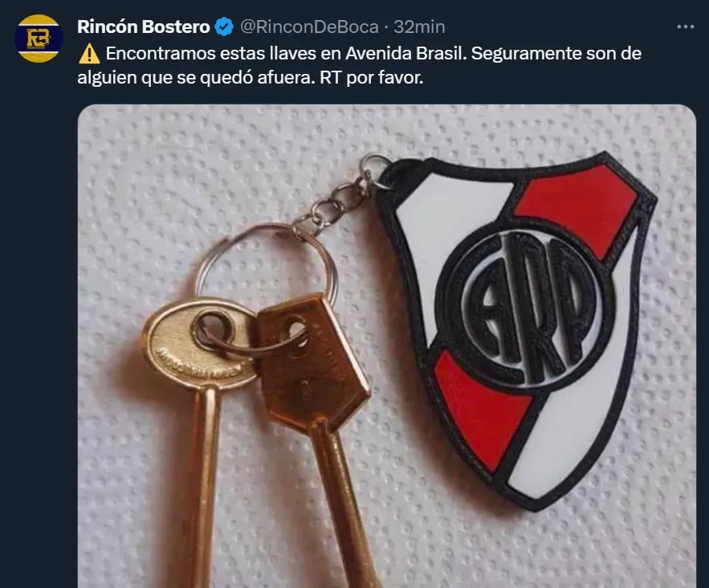
Task: Visit the @RinconDeBoca handle
Action: point(309,27)
